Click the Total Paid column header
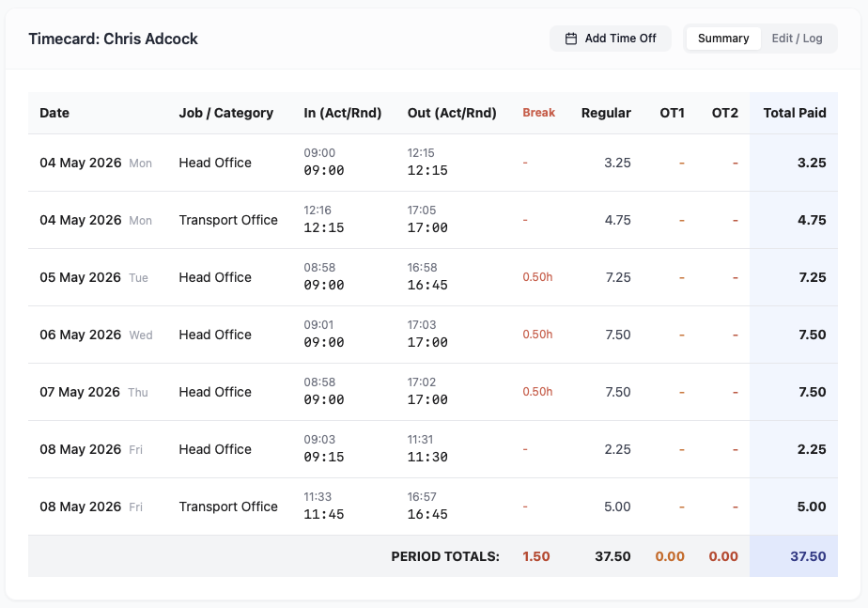The height and width of the screenshot is (608, 868). tap(795, 113)
